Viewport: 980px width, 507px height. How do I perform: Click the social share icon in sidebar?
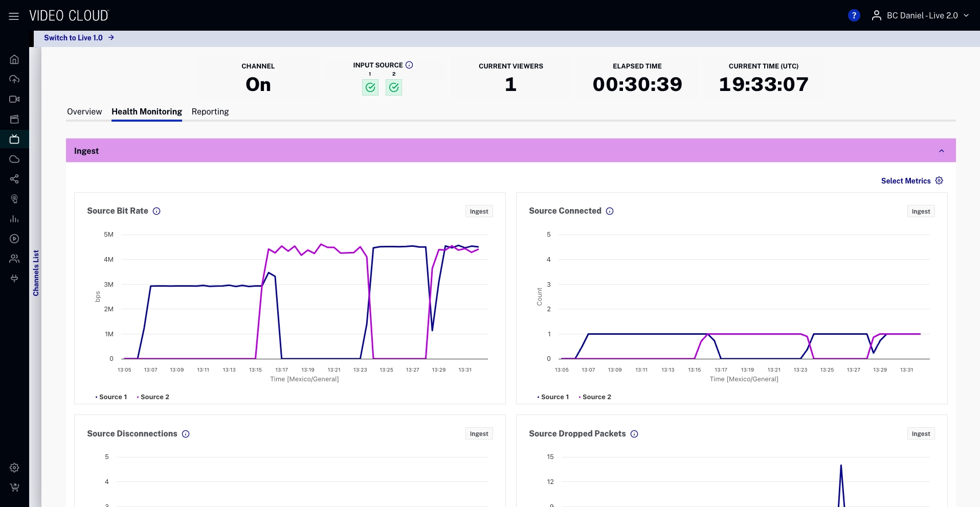coord(14,179)
